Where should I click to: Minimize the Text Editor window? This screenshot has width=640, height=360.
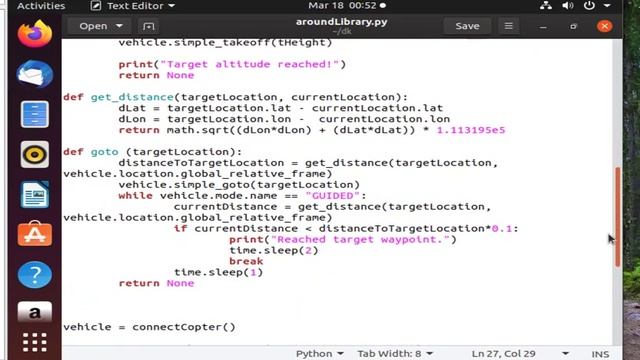543,27
